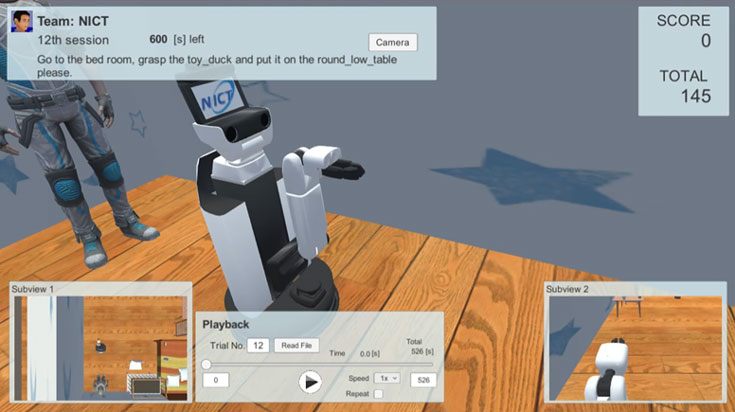Click the 'Team: NICT' label
This screenshot has width=735, height=412.
tap(73, 21)
